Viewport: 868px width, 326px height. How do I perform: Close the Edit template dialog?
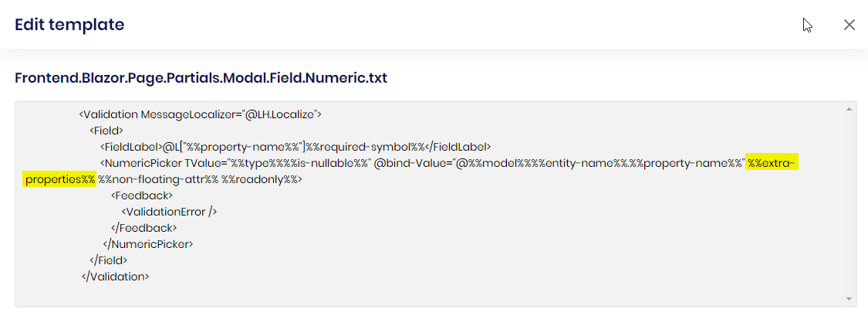[849, 25]
